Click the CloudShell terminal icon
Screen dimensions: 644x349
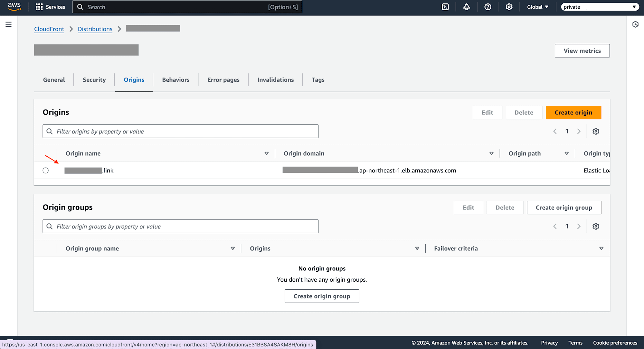445,7
